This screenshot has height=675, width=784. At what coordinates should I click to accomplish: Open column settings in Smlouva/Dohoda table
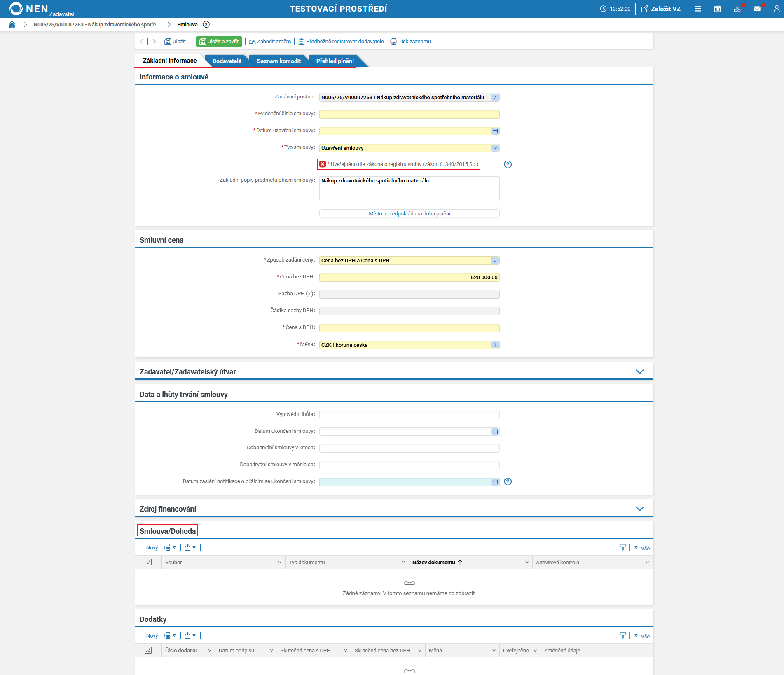pos(148,562)
